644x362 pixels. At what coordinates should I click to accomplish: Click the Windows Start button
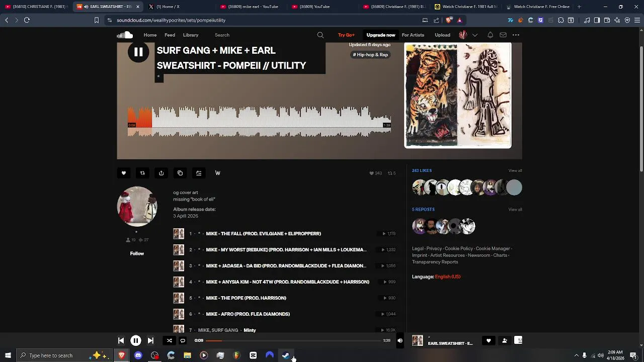click(x=8, y=355)
